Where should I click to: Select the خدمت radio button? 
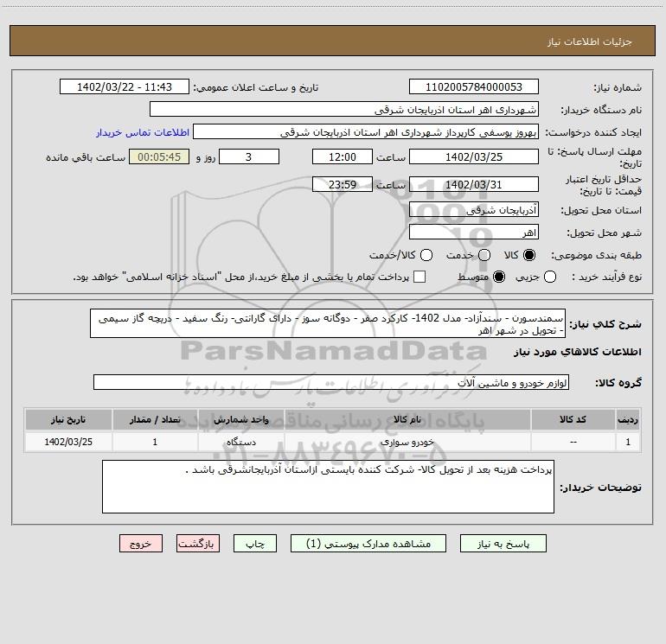pyautogui.click(x=484, y=255)
